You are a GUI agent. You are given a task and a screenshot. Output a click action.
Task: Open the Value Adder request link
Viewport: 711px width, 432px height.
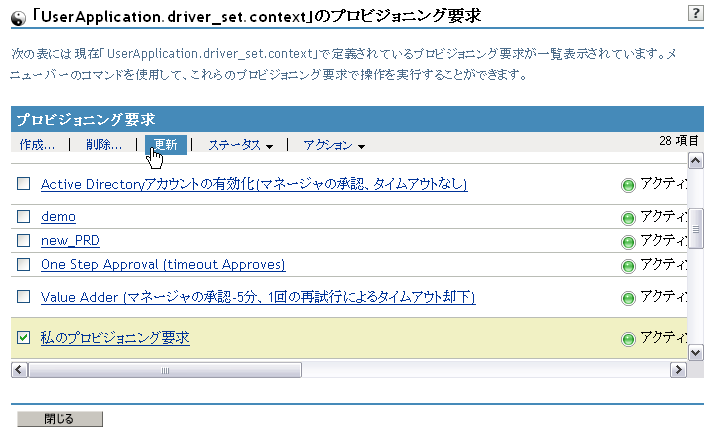tap(257, 297)
